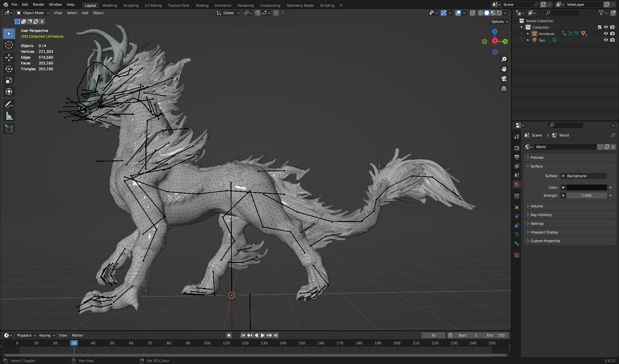Screen dimensions: 619x364
Task: Select the Rotate tool
Action: 9,69
